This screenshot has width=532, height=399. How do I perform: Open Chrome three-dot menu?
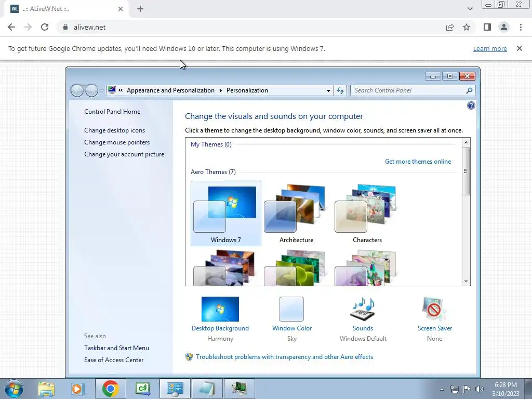click(521, 27)
